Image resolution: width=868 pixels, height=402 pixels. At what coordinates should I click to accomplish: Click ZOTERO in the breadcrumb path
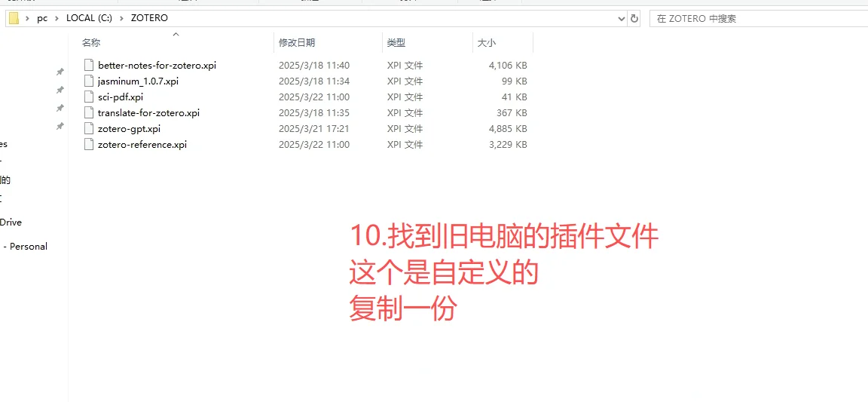coord(149,18)
